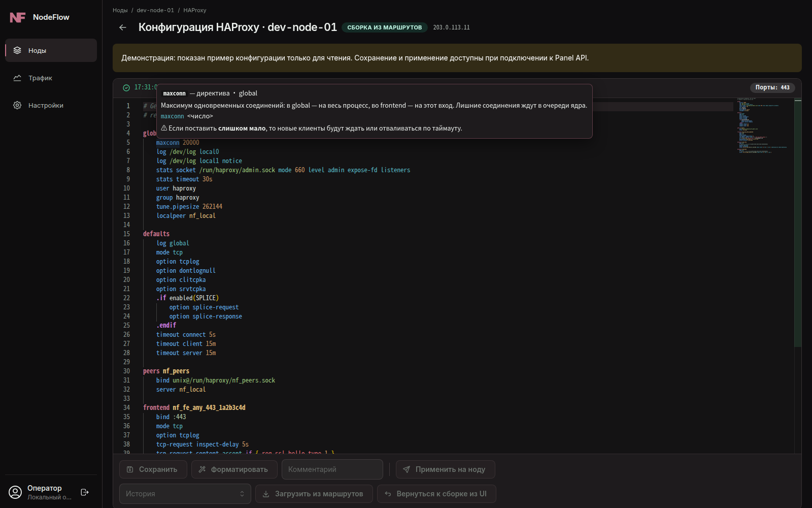Viewport: 812px width, 508px height.
Task: Focus the Комментарий input field
Action: pyautogui.click(x=332, y=469)
